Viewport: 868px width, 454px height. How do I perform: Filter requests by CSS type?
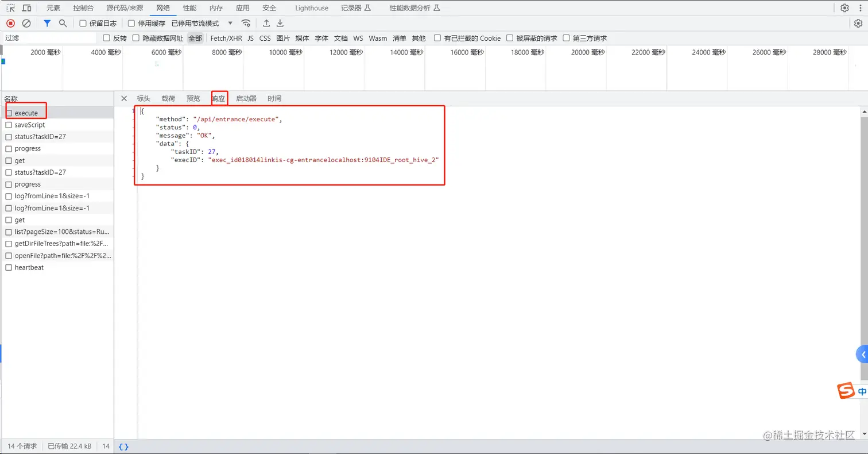[265, 38]
